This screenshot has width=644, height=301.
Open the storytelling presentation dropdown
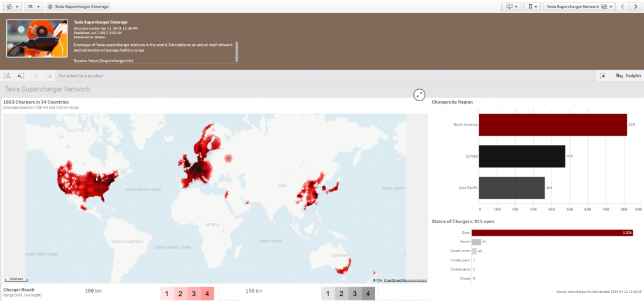511,6
